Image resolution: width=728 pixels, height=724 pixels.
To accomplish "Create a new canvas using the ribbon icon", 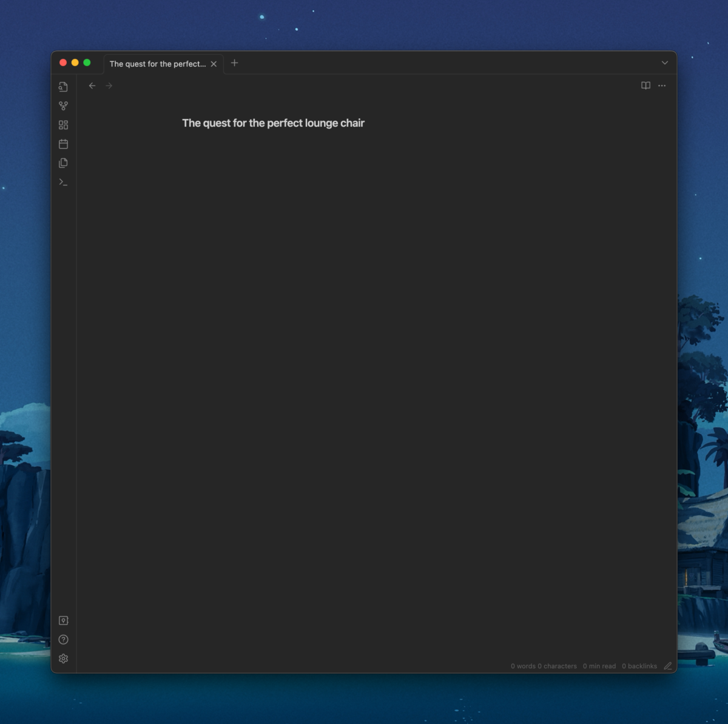I will 63,125.
